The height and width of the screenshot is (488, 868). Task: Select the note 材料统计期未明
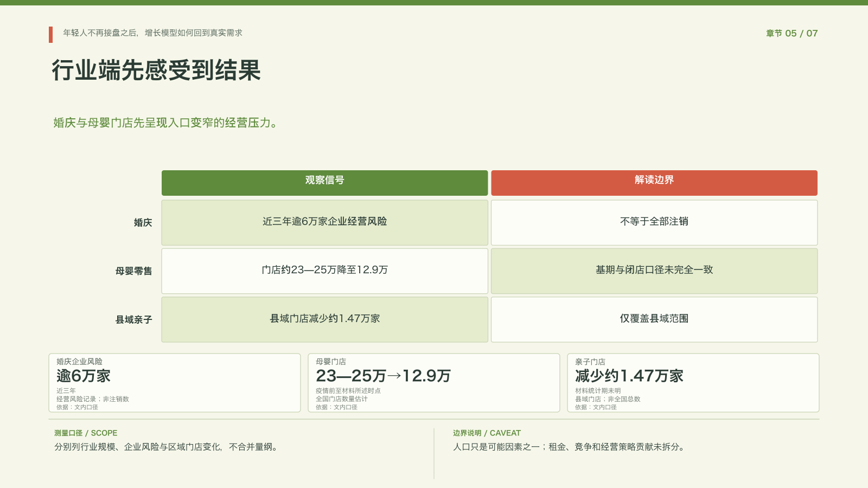[x=598, y=391]
